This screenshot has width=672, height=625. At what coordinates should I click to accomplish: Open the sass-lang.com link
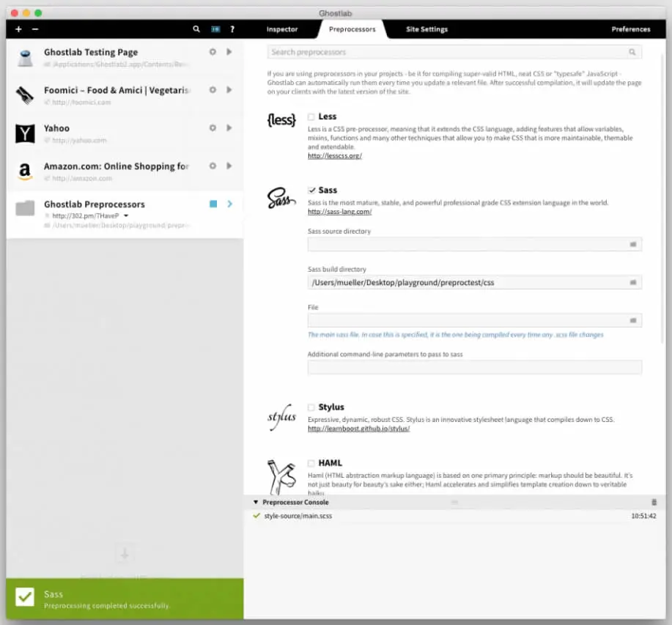[x=340, y=212]
